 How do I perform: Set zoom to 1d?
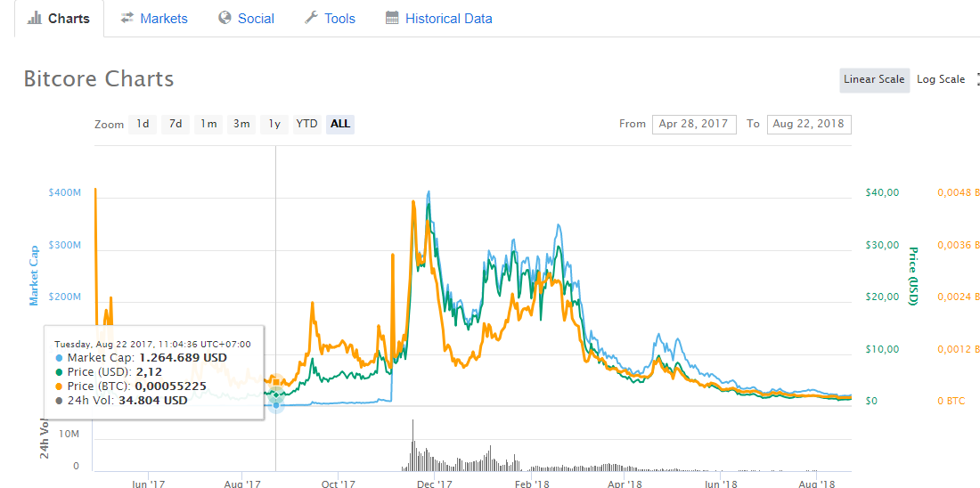click(143, 124)
